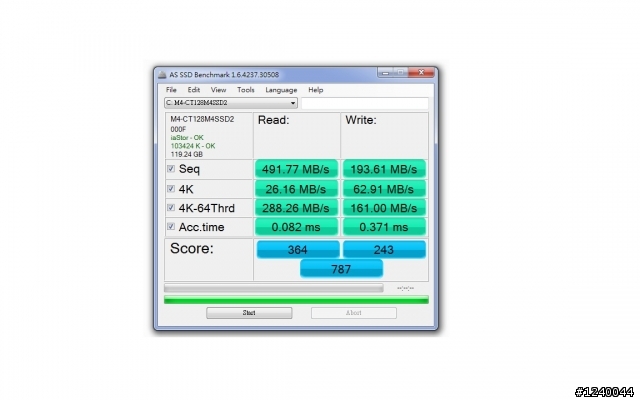The height and width of the screenshot is (400, 640).
Task: Toggle the Acc.time test checkbox
Action: tap(171, 227)
